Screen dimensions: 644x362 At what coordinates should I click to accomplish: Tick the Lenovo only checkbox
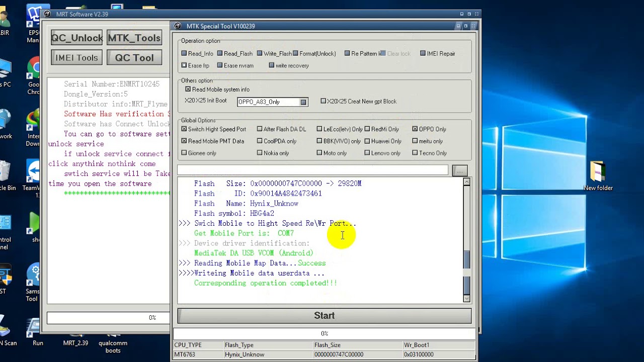pyautogui.click(x=367, y=153)
